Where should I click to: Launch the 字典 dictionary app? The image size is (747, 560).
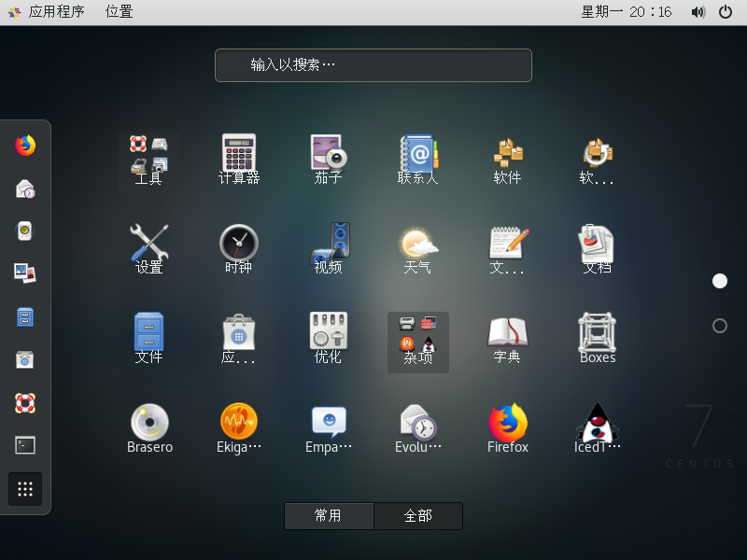507,339
